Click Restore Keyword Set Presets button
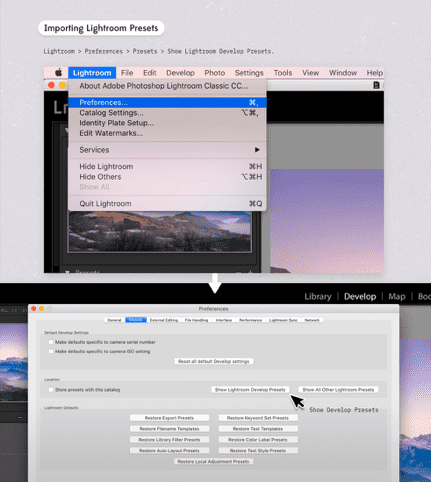 (258, 418)
